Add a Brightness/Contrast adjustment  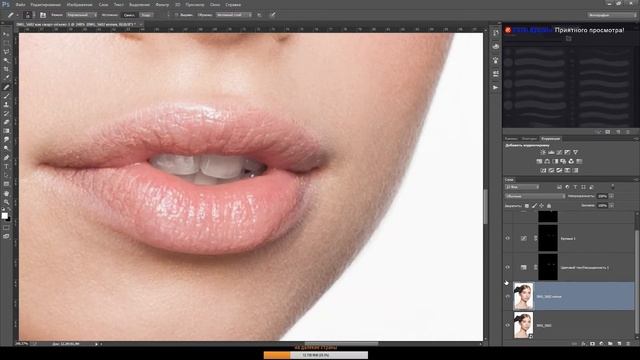coord(543,152)
